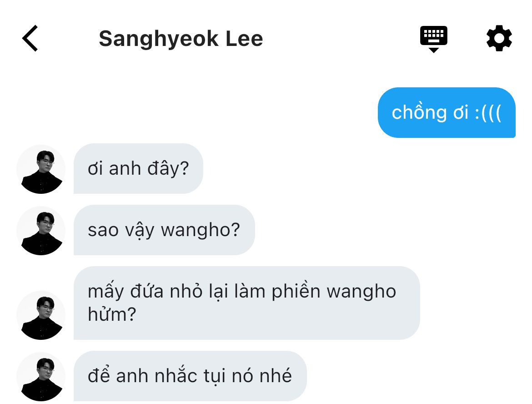Tap avatar beside the two-line "hửm?" message
The height and width of the screenshot is (404, 532).
41,315
